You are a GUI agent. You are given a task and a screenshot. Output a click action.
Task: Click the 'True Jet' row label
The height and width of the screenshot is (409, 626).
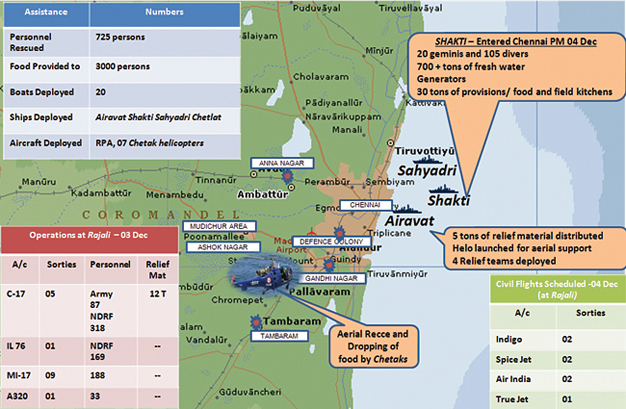point(512,399)
